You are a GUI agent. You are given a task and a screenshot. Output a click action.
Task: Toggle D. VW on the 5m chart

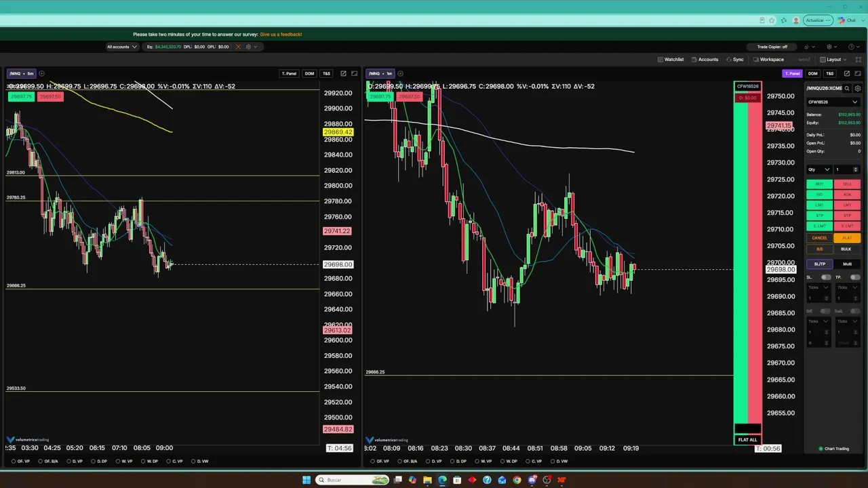200,461
